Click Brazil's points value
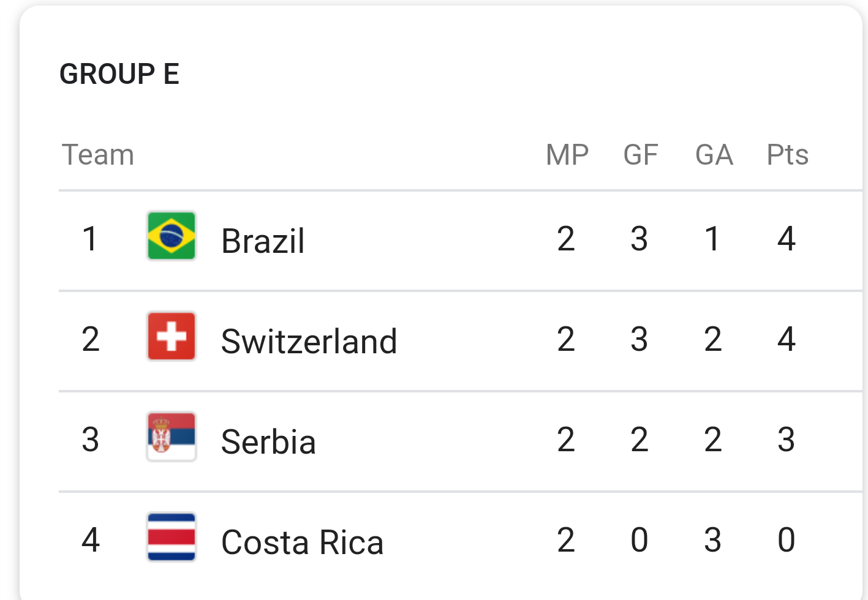 click(787, 238)
